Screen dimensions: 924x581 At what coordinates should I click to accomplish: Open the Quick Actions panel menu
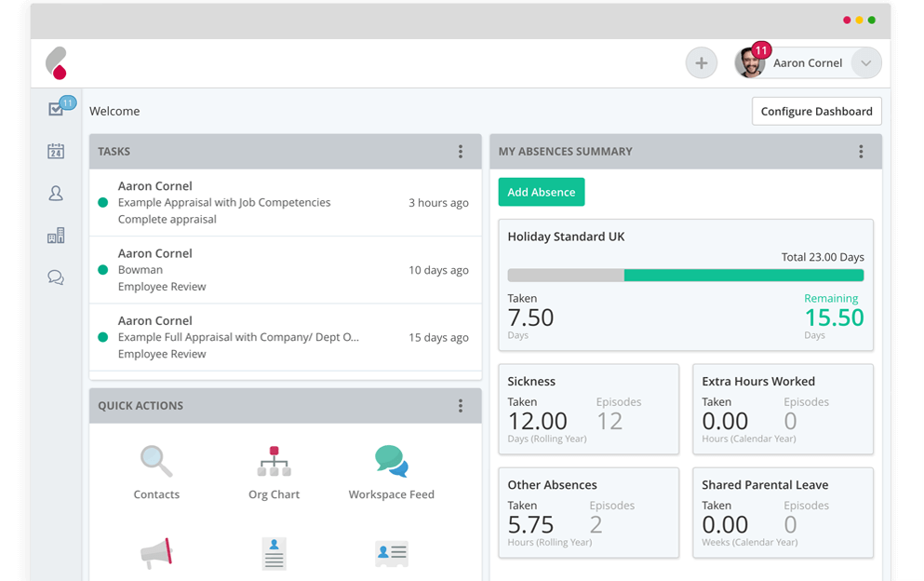[460, 405]
